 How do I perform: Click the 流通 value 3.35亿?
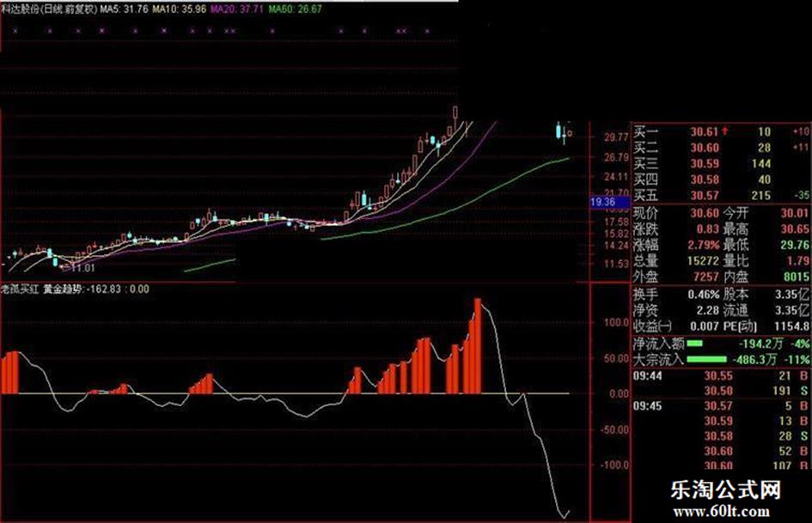pos(792,310)
